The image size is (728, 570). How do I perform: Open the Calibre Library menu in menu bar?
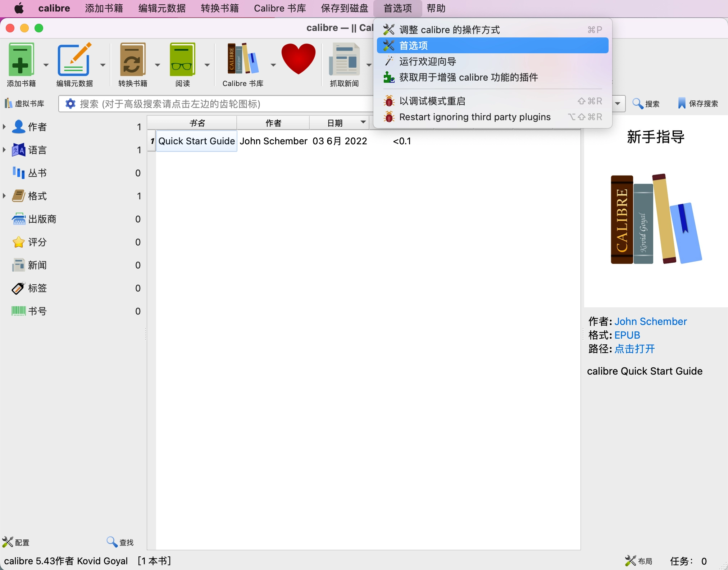coord(280,8)
